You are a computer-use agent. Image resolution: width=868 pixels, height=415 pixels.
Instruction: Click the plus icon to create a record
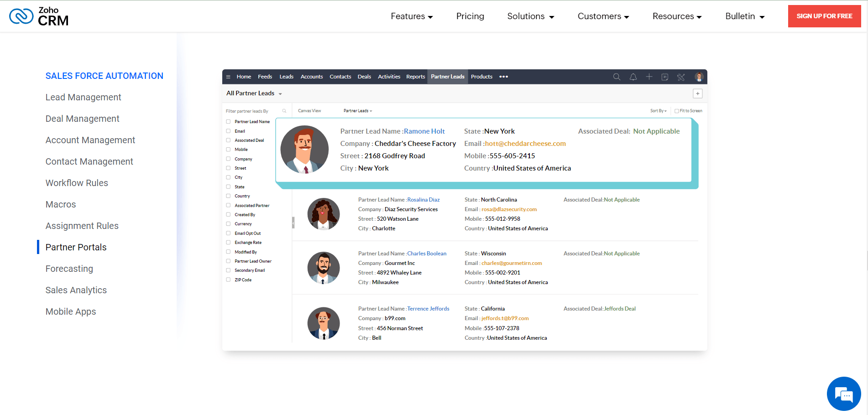click(649, 77)
